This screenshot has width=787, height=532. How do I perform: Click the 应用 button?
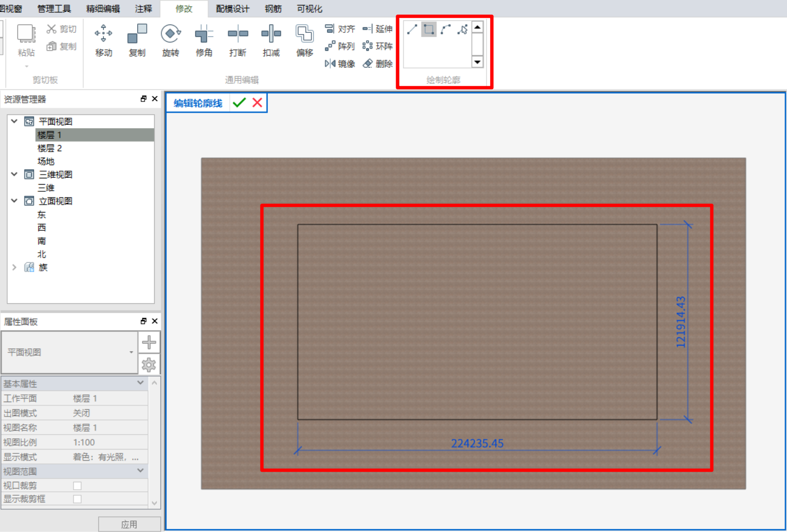coord(129,524)
